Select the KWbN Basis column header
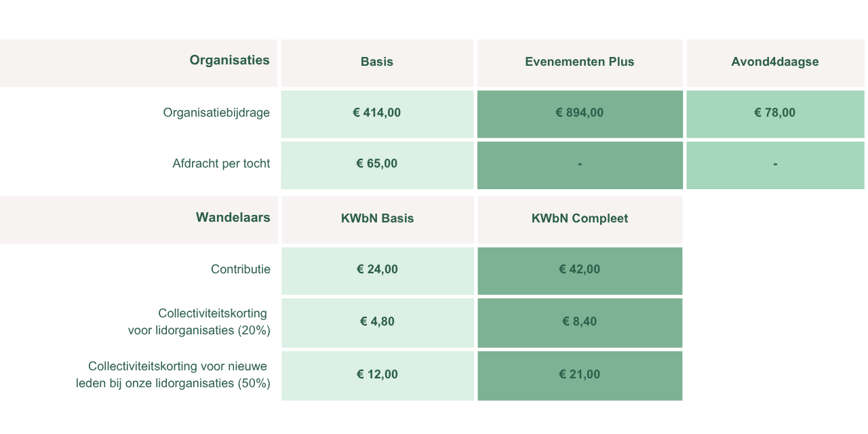 click(377, 218)
